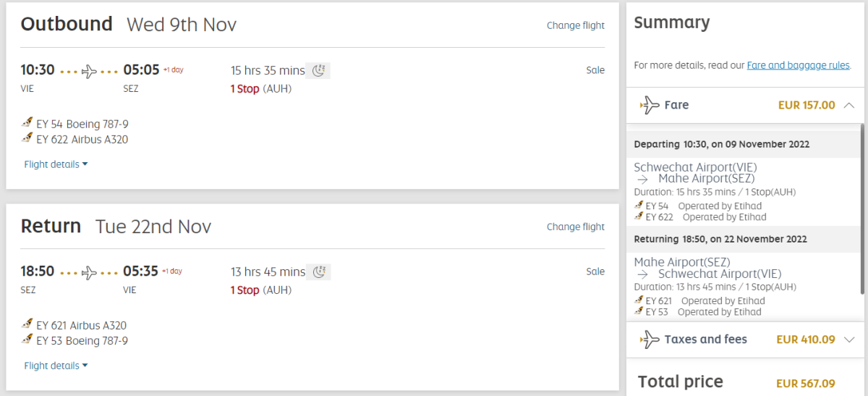
Task: Expand the Taxes and fees chevron
Action: tap(849, 340)
